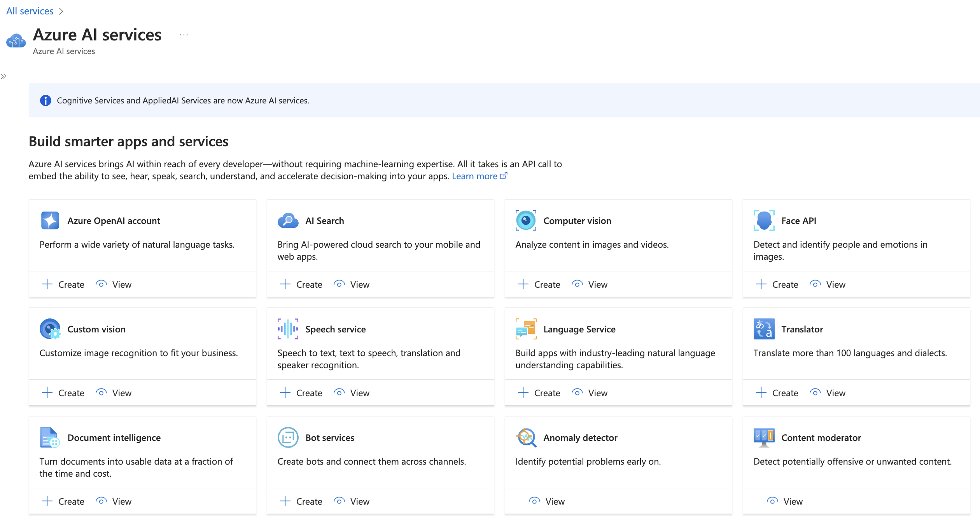
Task: View AI Search resources
Action: 352,284
